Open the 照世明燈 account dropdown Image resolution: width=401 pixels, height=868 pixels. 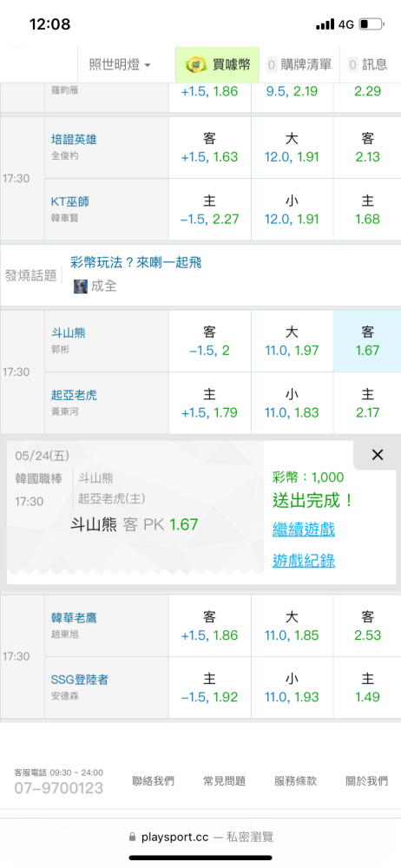tap(120, 65)
